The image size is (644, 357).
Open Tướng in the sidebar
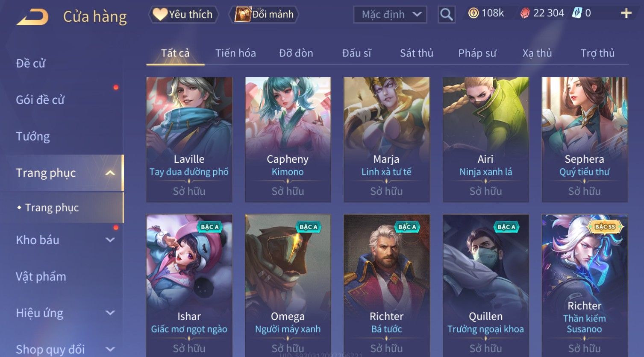(33, 137)
